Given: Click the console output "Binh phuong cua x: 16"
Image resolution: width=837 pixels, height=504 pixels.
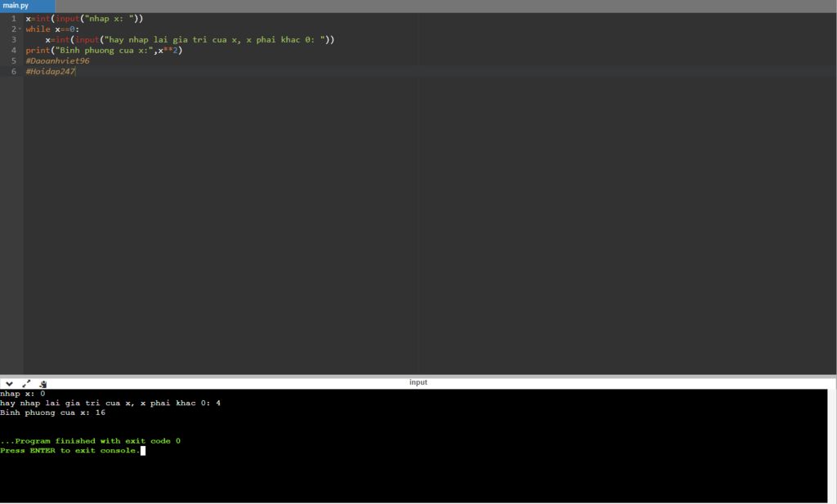Looking at the screenshot, I should coord(52,413).
